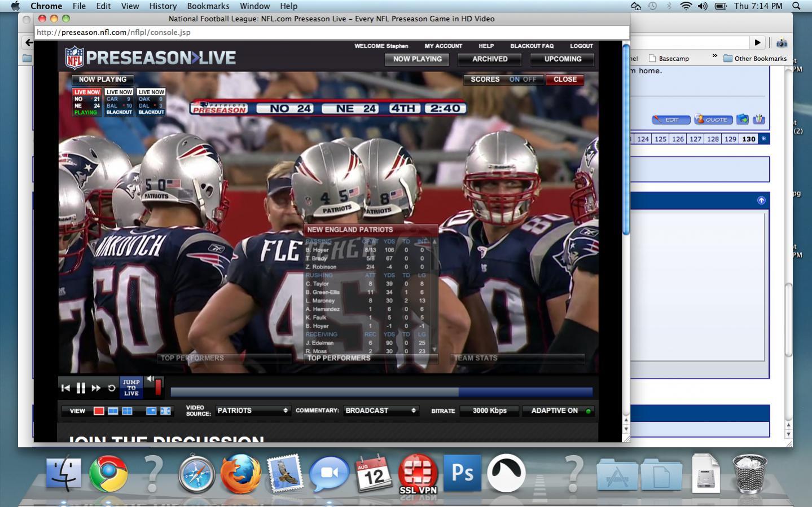Open Firefox from the dock
Screen dimensions: 812x507
coord(240,474)
